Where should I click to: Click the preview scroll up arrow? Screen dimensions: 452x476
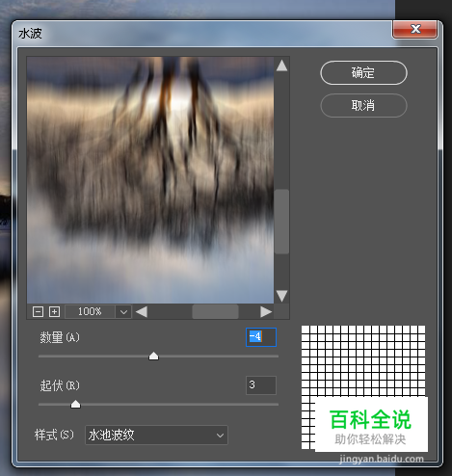tap(281, 66)
